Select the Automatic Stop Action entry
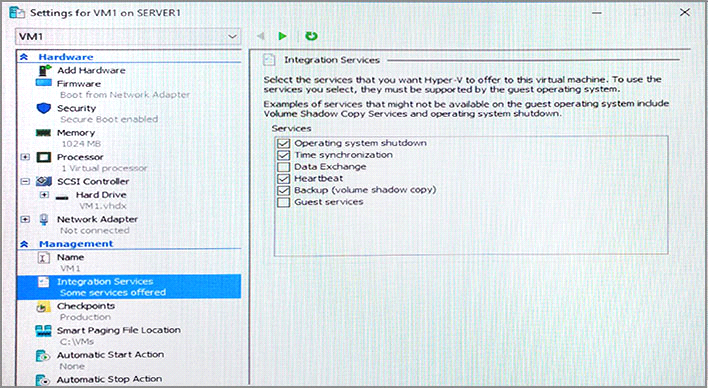Image resolution: width=708 pixels, height=388 pixels. [109, 379]
